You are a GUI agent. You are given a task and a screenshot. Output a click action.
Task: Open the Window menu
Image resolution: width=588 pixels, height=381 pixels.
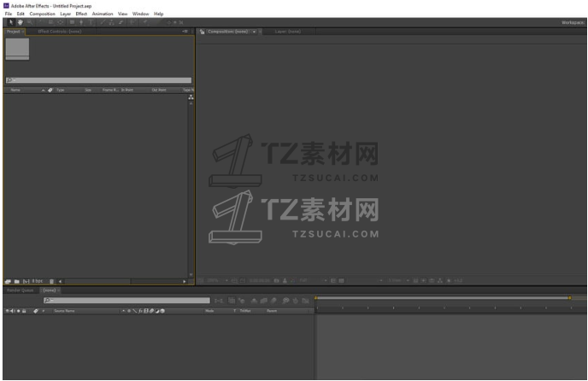[x=141, y=14]
